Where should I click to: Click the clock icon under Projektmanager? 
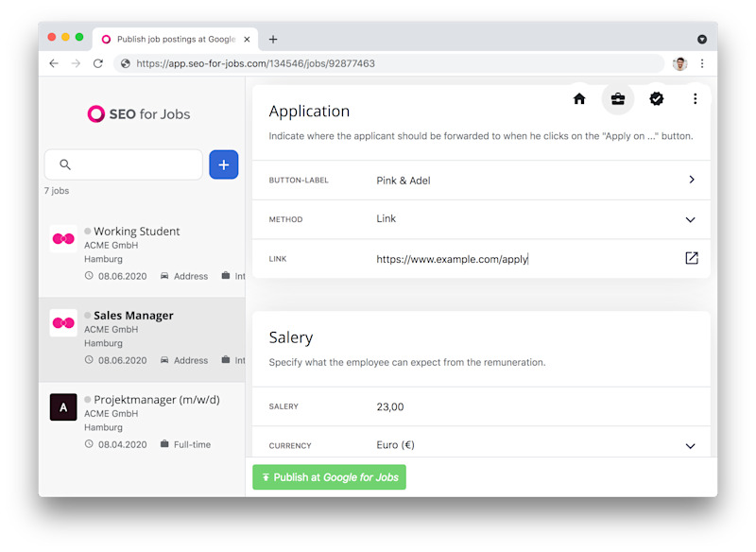point(89,443)
